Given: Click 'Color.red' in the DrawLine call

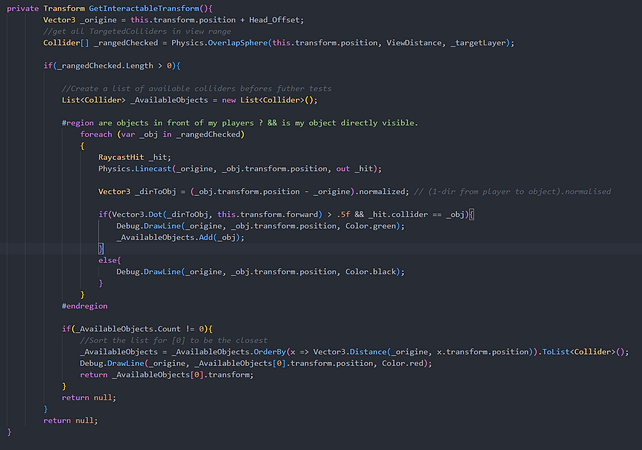Looking at the screenshot, I should pos(403,364).
